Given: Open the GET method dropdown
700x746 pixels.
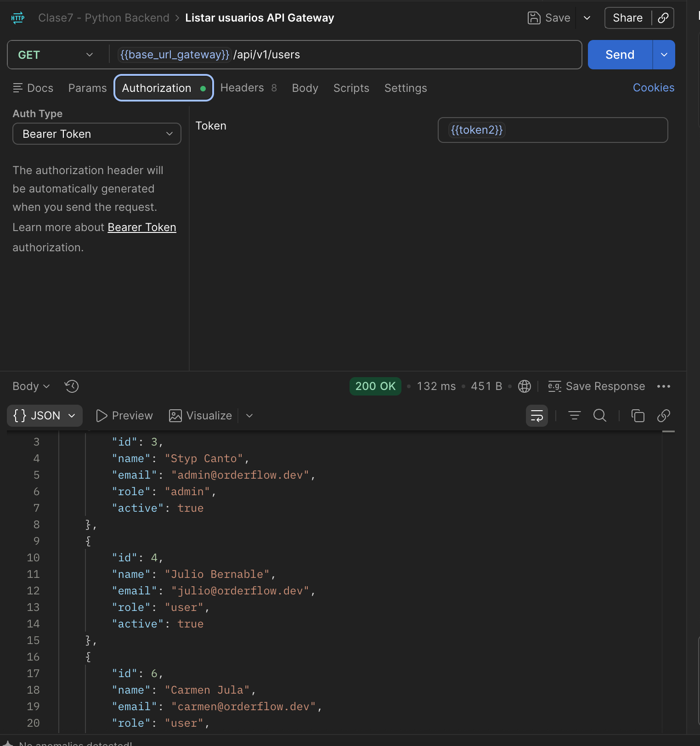Looking at the screenshot, I should pyautogui.click(x=56, y=55).
